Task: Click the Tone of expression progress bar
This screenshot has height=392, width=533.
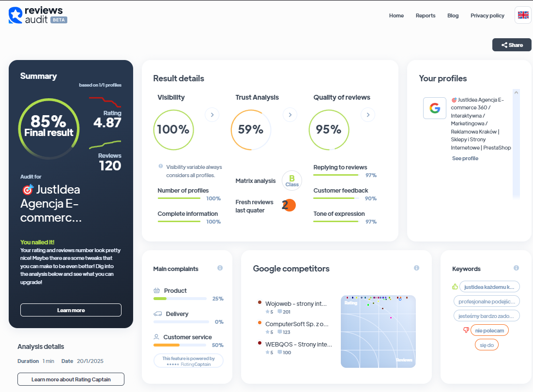Action: (336, 222)
